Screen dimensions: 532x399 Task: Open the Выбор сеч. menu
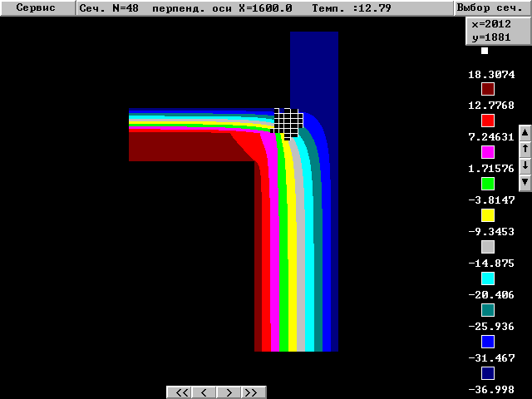point(492,7)
